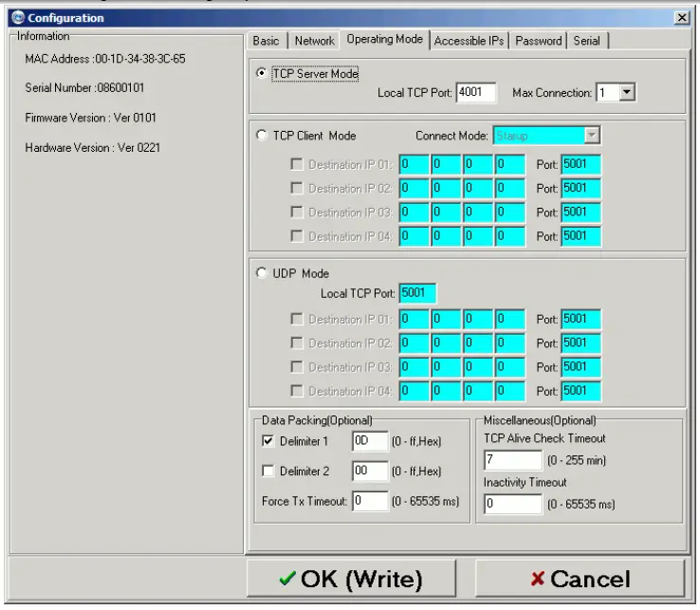The width and height of the screenshot is (700, 610).
Task: Click the (0 - 255 min) range hint
Action: pyautogui.click(x=577, y=460)
